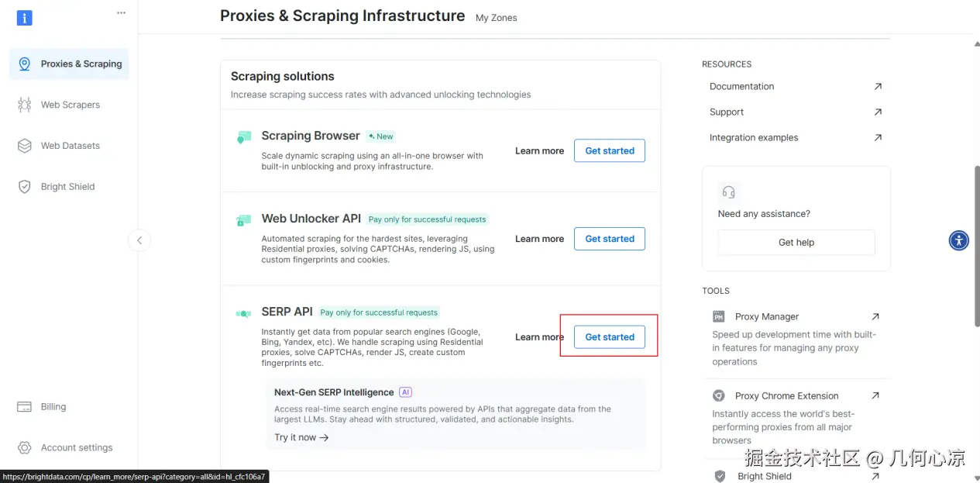The image size is (980, 483).
Task: Open Web Scrapers section
Action: tap(70, 105)
